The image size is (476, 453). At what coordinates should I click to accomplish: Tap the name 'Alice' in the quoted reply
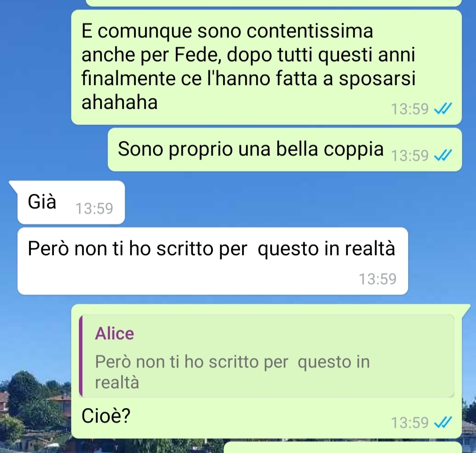point(115,334)
